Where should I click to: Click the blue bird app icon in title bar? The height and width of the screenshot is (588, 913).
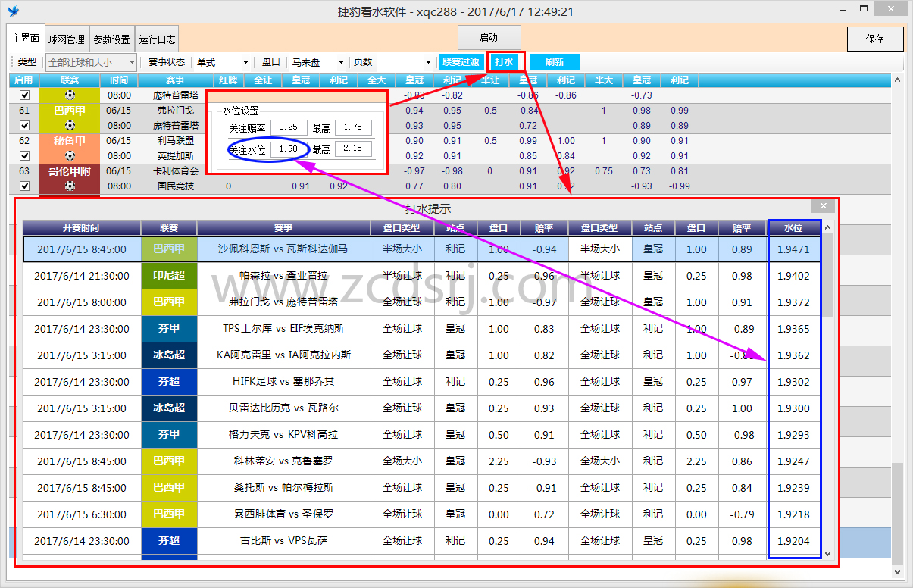(x=13, y=11)
